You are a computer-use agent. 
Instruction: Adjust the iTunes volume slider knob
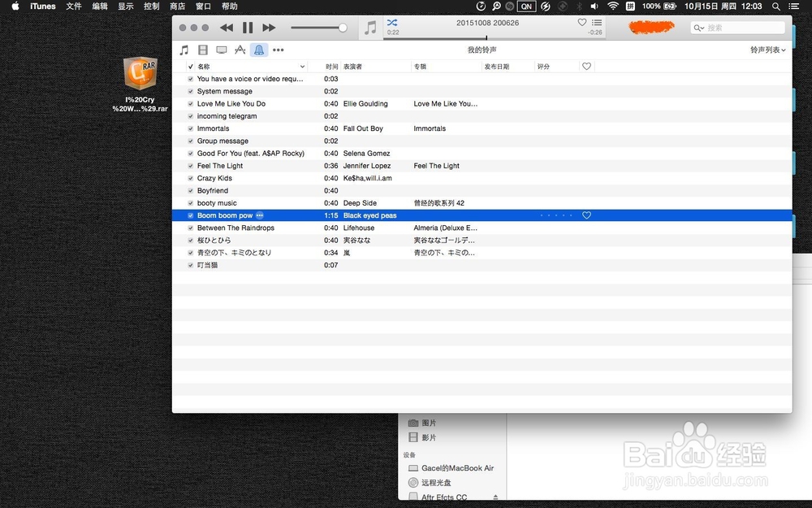pos(343,28)
